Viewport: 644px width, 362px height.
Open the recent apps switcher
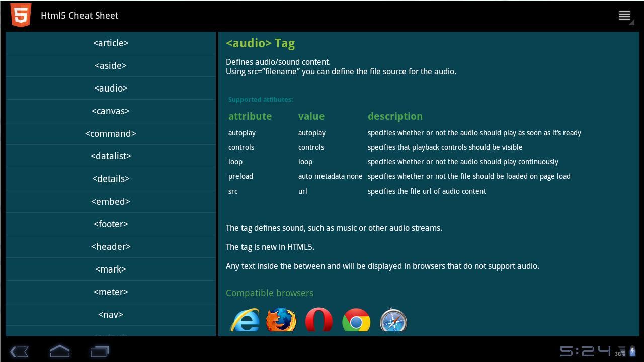pyautogui.click(x=99, y=351)
